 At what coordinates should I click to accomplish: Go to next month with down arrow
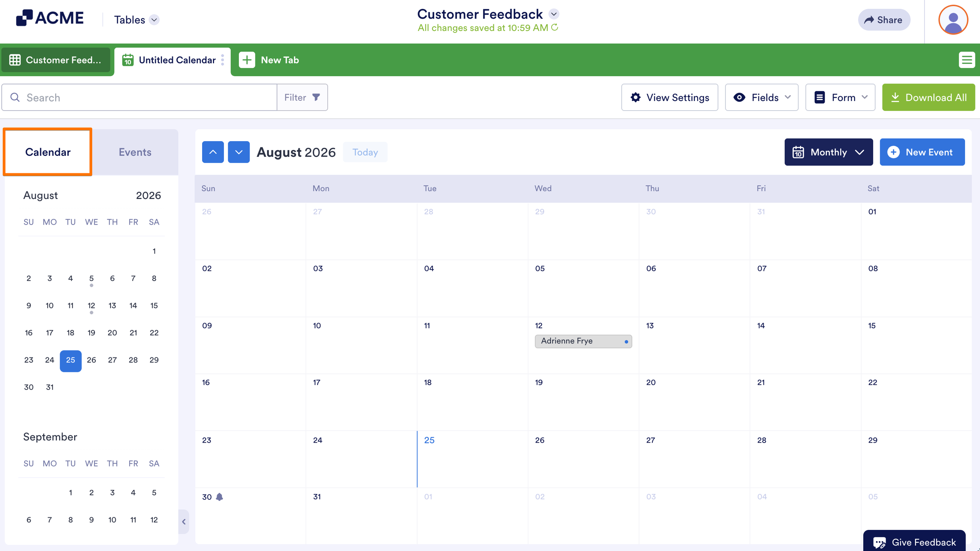coord(239,152)
